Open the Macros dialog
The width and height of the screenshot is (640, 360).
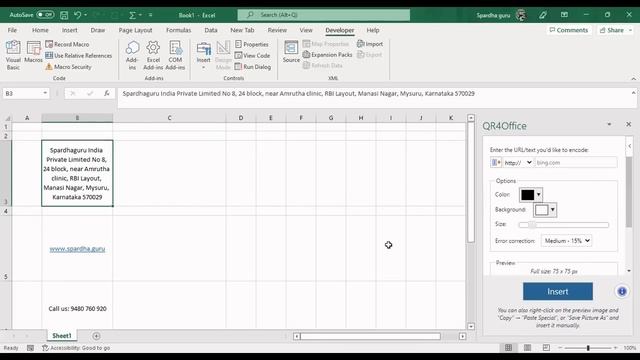point(33,52)
